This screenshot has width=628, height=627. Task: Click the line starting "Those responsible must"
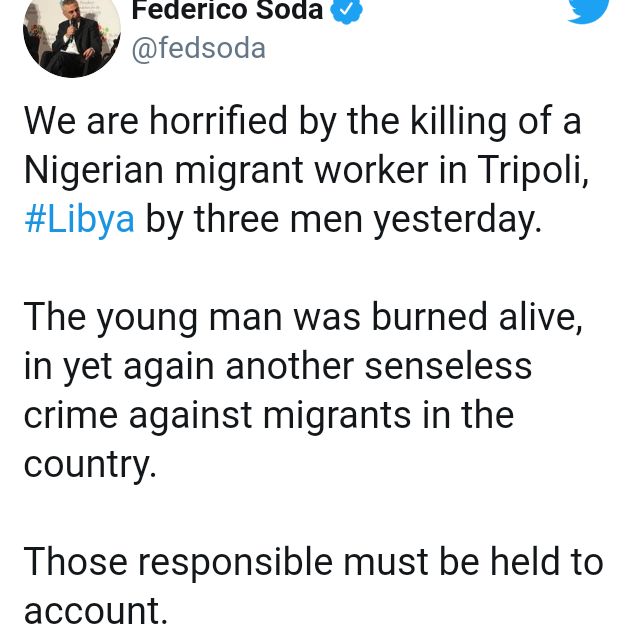[x=313, y=561]
